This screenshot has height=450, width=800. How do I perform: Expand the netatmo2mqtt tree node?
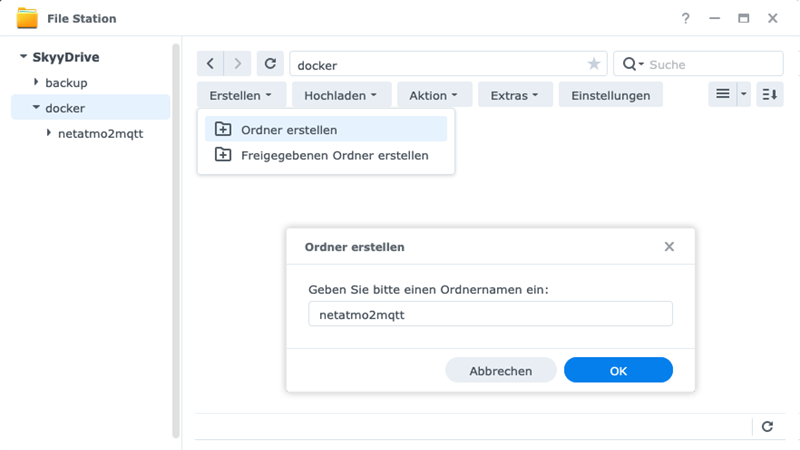[x=49, y=132]
